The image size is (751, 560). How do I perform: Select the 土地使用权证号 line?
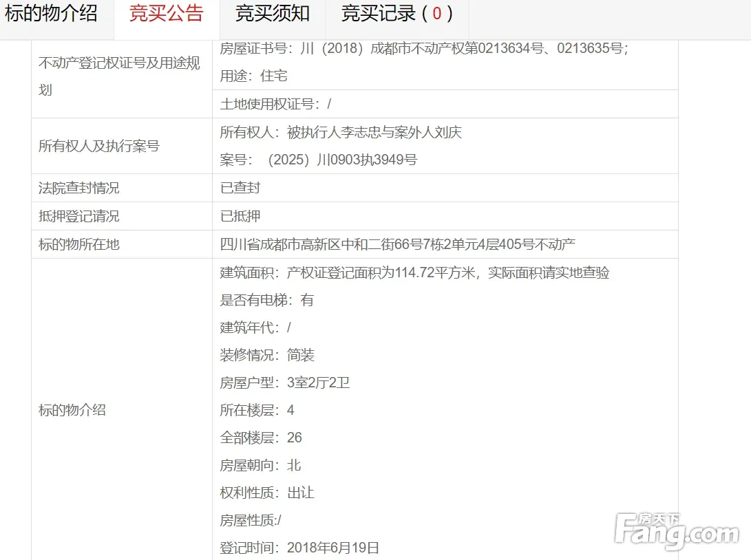click(276, 105)
